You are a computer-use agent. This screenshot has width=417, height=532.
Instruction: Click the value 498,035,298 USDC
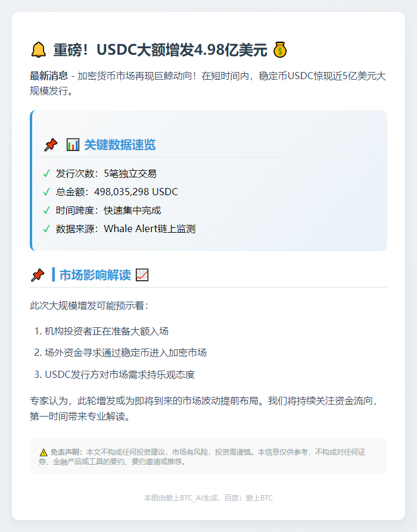tap(136, 192)
